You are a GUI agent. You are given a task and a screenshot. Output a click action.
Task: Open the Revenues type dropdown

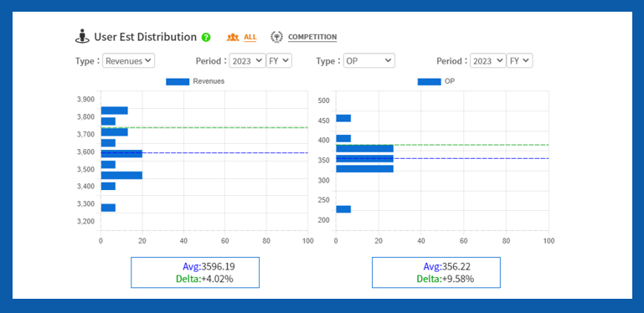click(129, 61)
